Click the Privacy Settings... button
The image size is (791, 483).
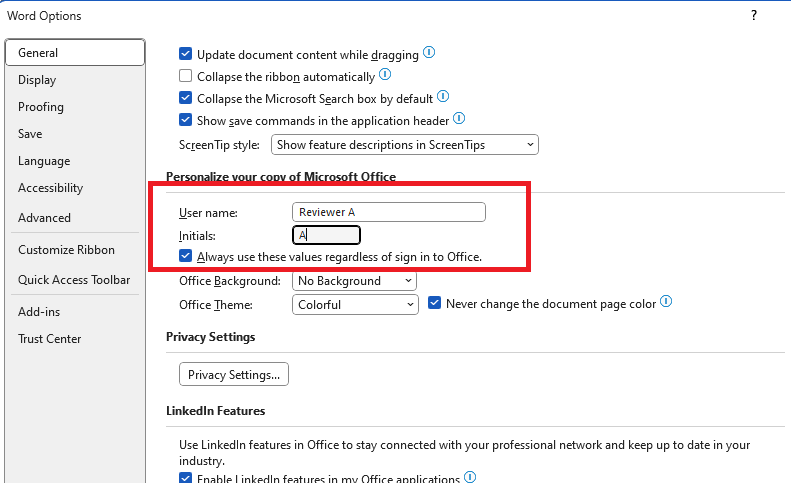pos(234,374)
